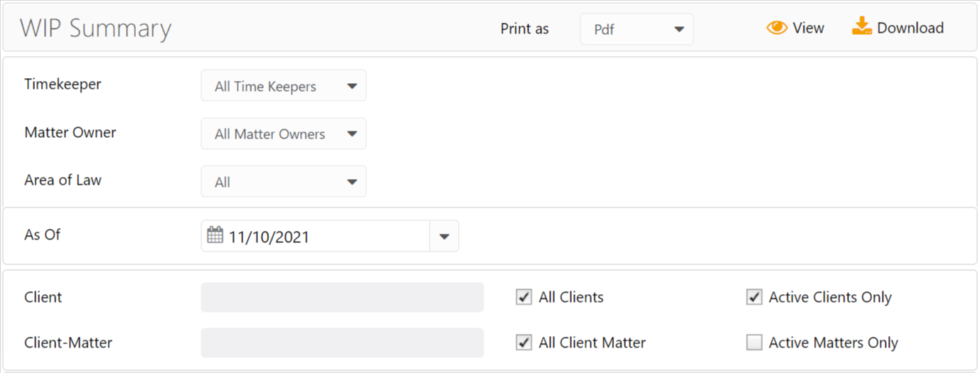Click the orange eye icon for View
This screenshot has width=980, height=373.
pyautogui.click(x=777, y=28)
